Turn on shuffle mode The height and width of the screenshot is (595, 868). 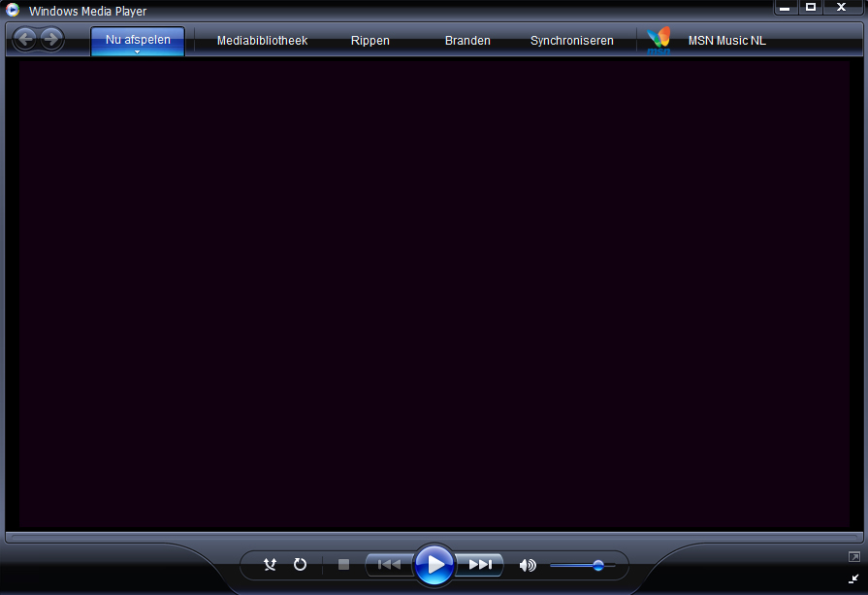[271, 564]
